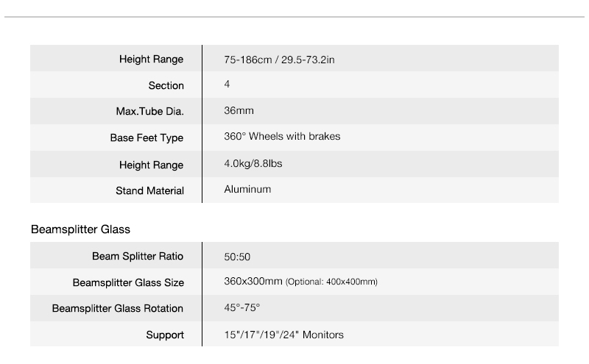Image resolution: width=589 pixels, height=364 pixels.
Task: Click the "Stand Material" label
Action: 149,190
